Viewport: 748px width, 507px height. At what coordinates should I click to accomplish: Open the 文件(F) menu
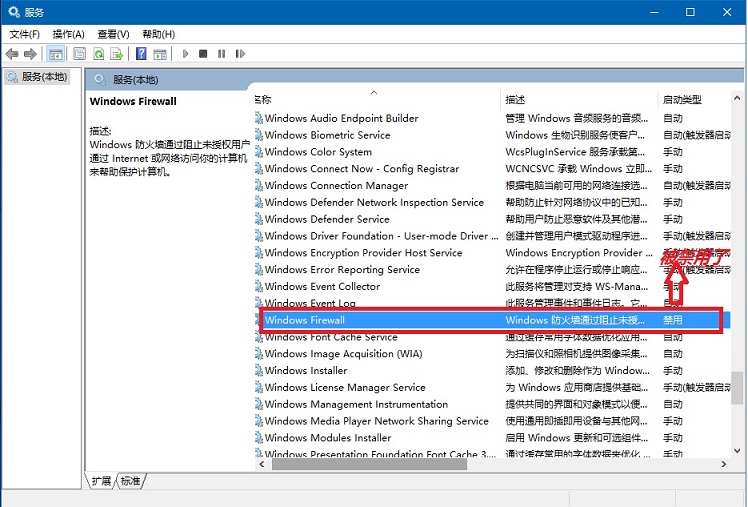tap(24, 34)
